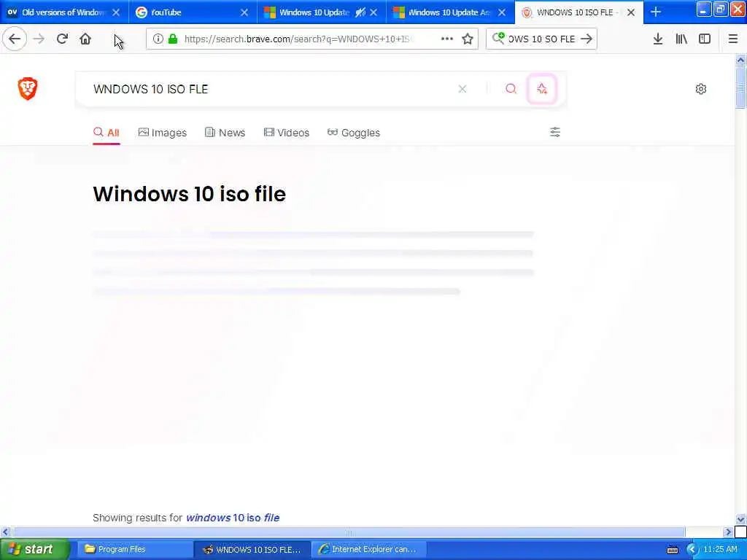747x560 pixels.
Task: Open the AI answer sparkle button
Action: (542, 88)
